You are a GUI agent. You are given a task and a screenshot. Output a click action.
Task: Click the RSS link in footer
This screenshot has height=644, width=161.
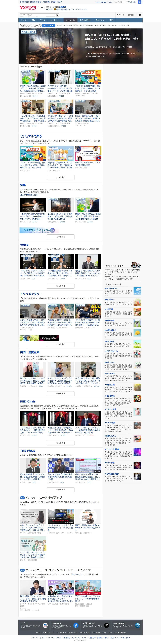(110, 632)
